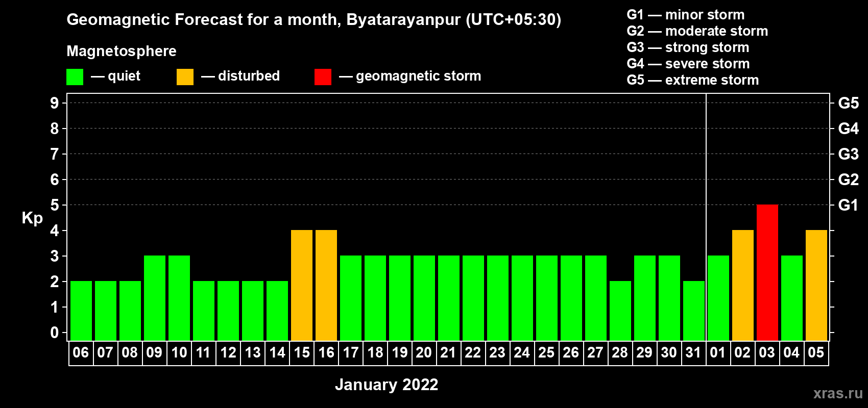Click the orange disturbed legend swatch
Screen dimensions: 868x408
[185, 77]
